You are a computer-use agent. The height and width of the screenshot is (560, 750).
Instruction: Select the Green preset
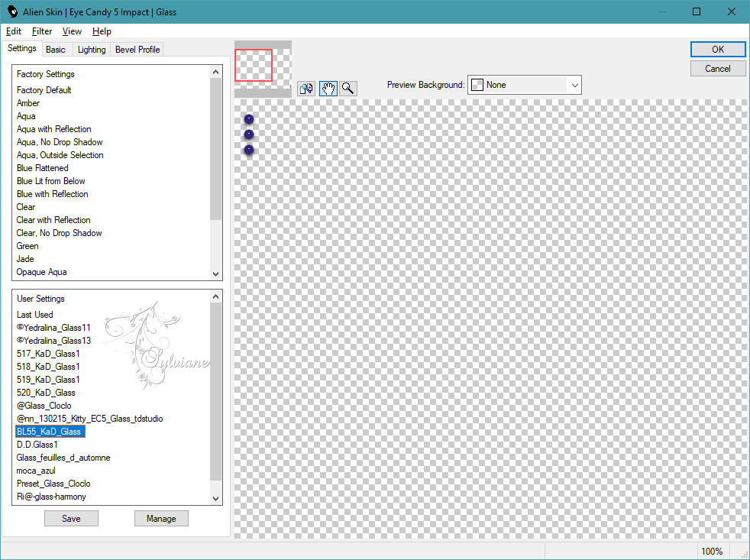point(27,246)
